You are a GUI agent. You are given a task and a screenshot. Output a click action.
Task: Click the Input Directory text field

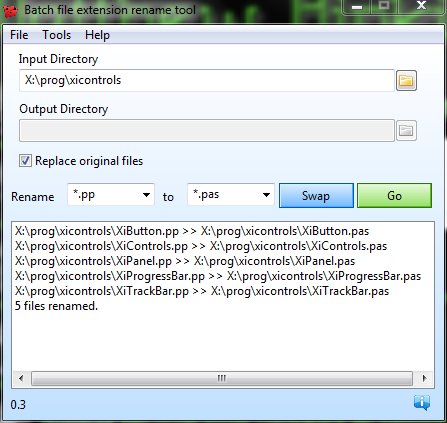tap(207, 80)
